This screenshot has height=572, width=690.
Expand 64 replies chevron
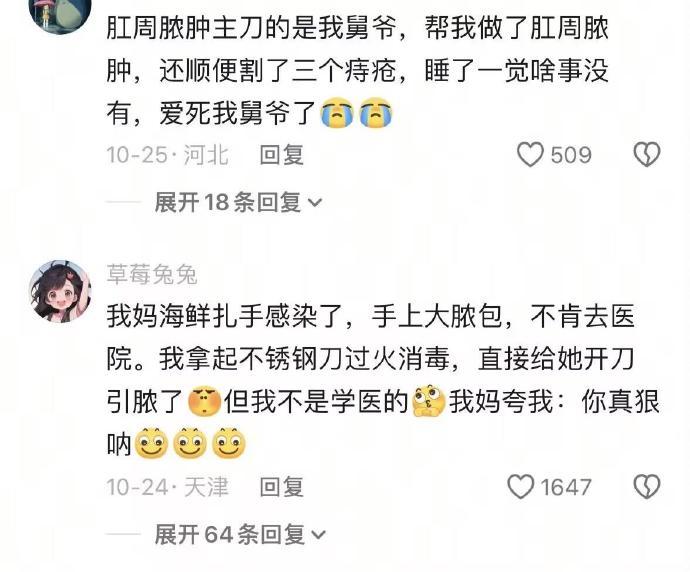pos(318,535)
